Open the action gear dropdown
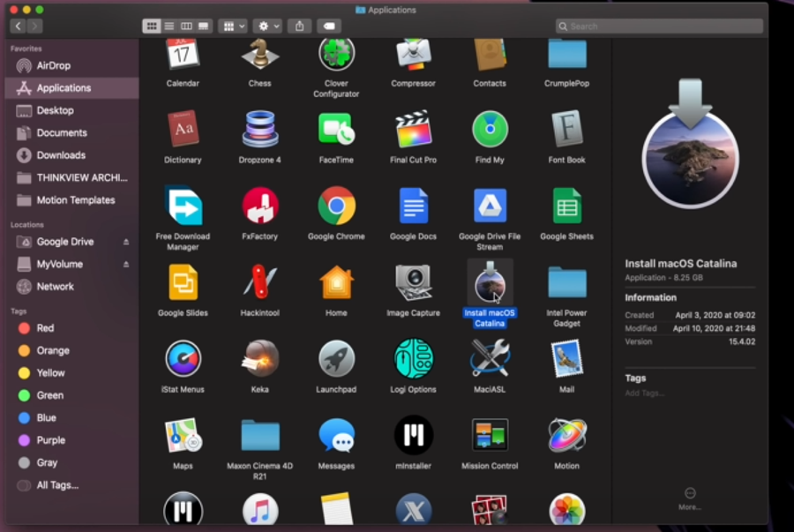The height and width of the screenshot is (532, 794). (x=268, y=26)
